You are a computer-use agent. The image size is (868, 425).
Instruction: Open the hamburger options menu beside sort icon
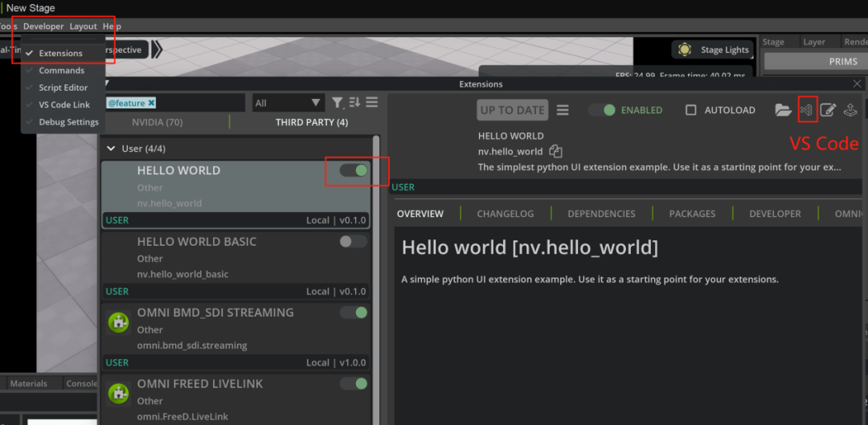coord(371,102)
